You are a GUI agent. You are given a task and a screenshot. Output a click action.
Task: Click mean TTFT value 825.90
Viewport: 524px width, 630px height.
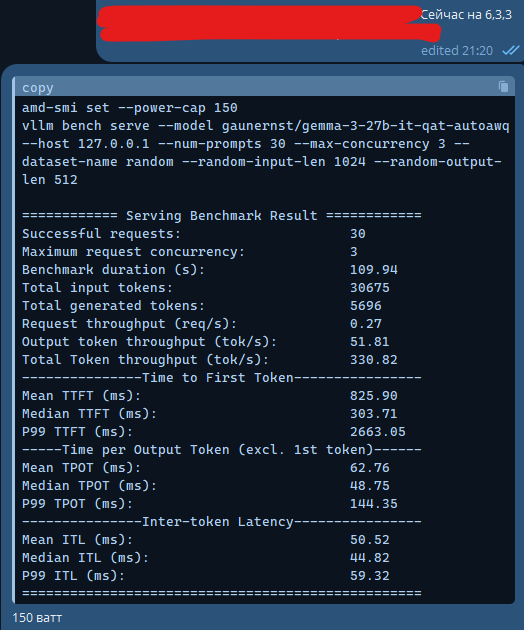point(374,396)
